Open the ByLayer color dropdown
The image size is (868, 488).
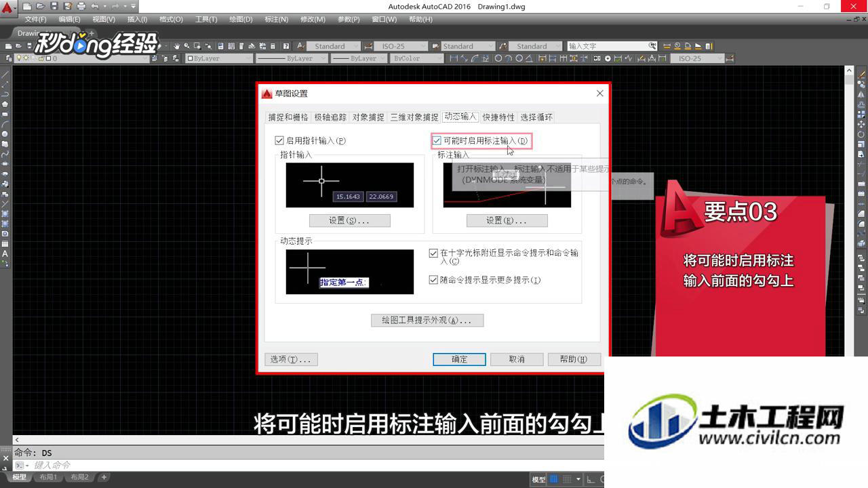coord(219,58)
